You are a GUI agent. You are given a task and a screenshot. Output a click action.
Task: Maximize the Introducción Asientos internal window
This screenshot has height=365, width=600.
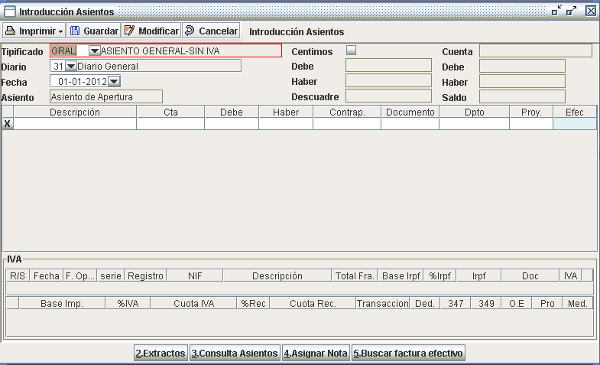(x=571, y=11)
